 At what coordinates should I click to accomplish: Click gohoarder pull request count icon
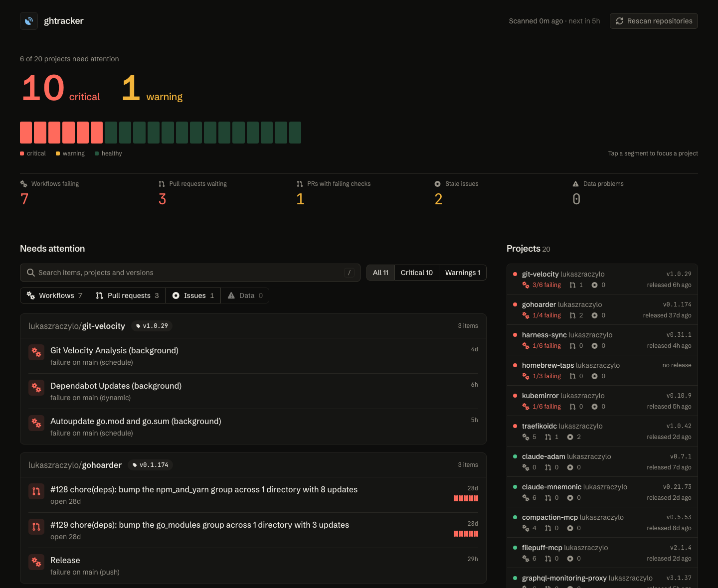point(572,315)
